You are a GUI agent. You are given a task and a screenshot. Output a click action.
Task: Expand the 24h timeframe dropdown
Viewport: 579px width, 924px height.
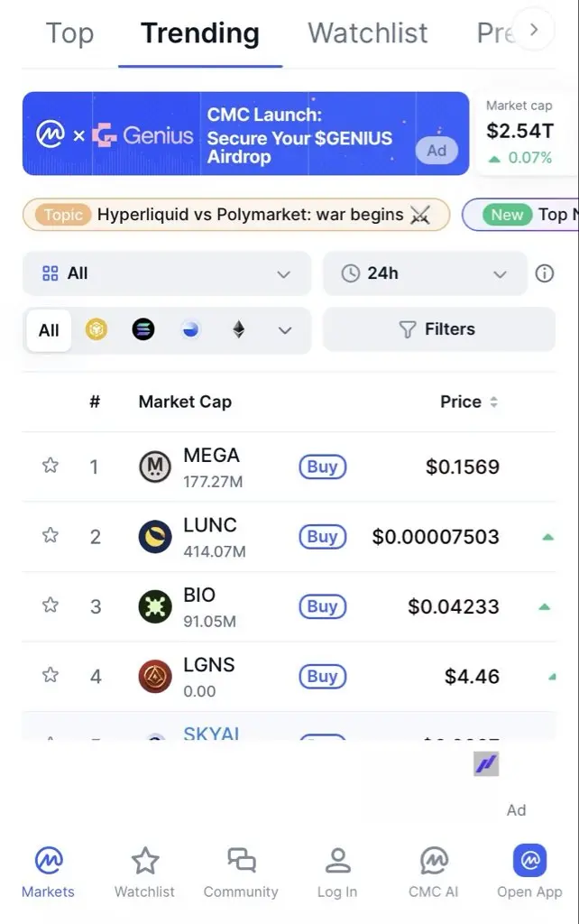(x=424, y=273)
